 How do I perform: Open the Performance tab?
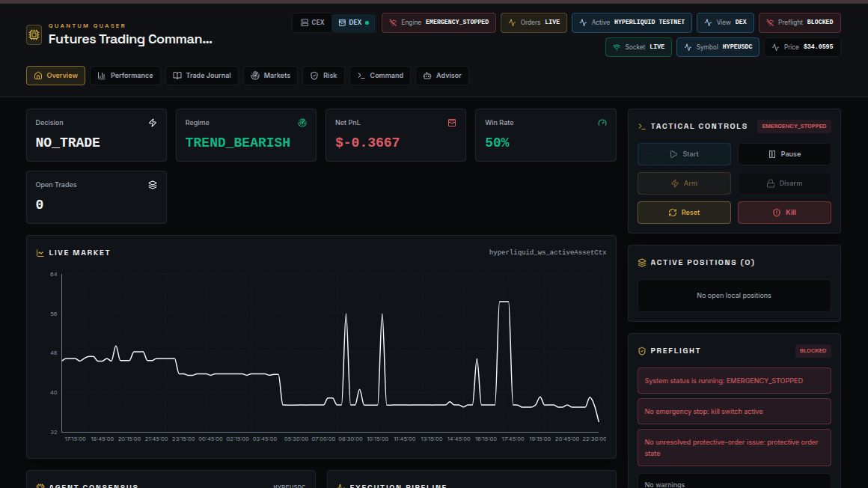pyautogui.click(x=125, y=76)
